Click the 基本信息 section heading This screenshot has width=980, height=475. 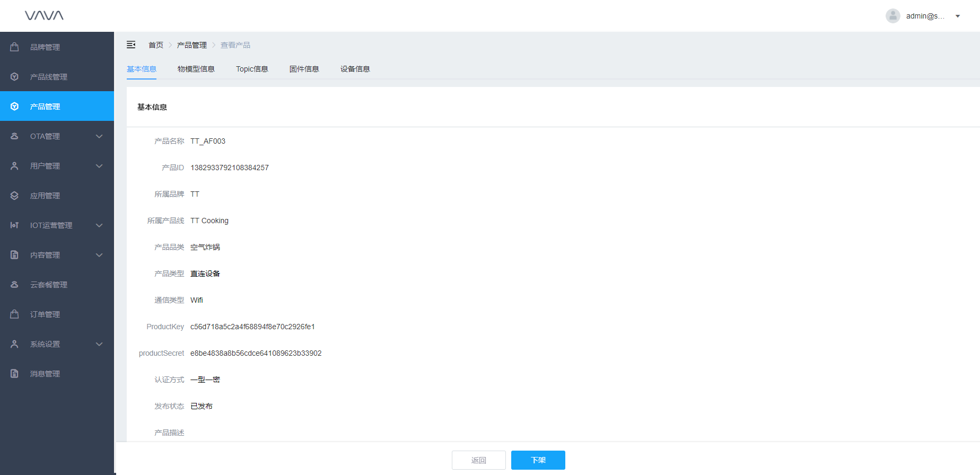152,107
